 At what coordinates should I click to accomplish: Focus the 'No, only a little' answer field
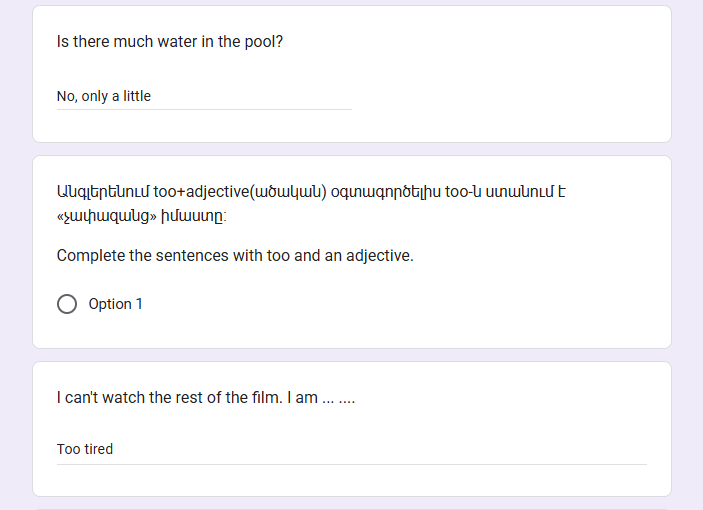tap(204, 96)
